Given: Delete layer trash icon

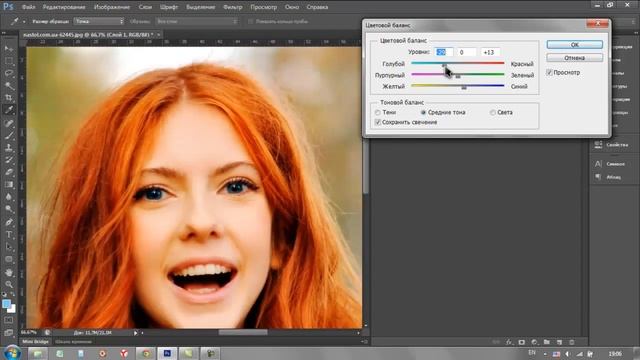Looking at the screenshot, I should (571, 342).
